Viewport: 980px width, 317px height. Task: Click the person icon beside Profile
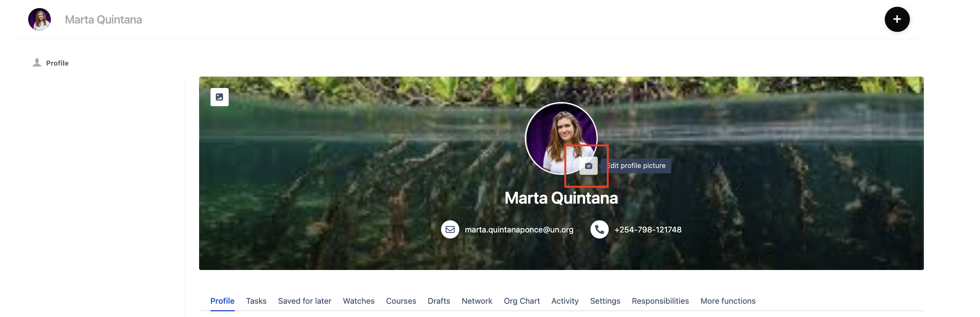[37, 63]
